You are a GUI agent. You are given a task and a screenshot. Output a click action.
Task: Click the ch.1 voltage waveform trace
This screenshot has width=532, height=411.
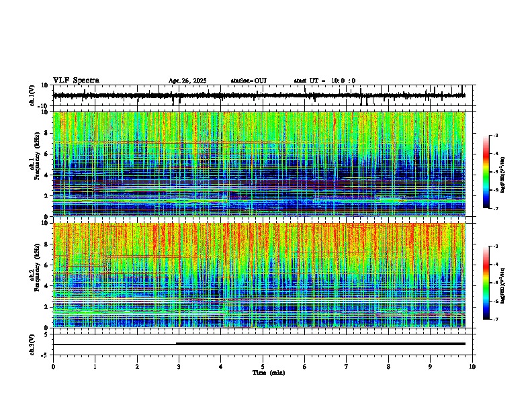(x=259, y=96)
